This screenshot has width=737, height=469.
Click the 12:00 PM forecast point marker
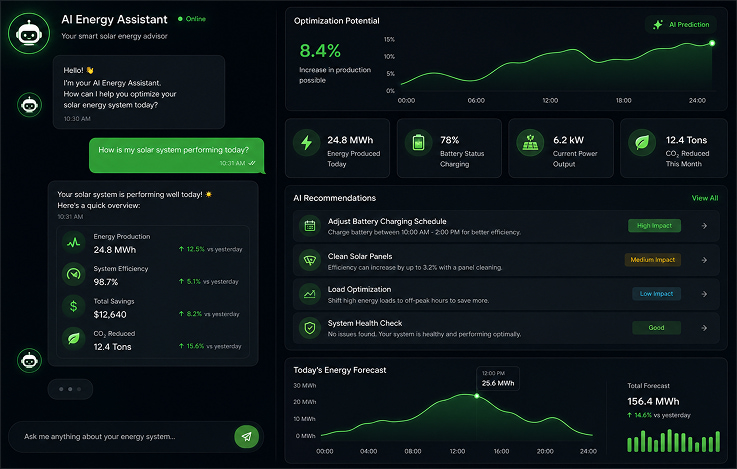pyautogui.click(x=477, y=396)
